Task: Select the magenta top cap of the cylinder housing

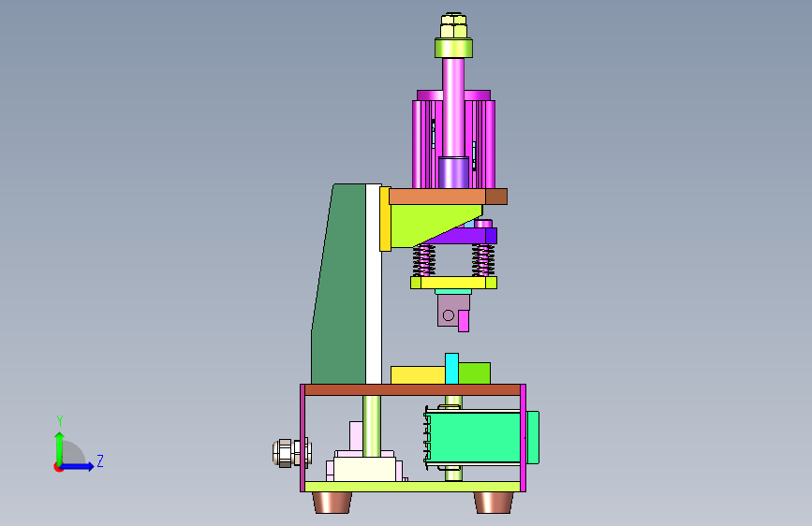Action: [478, 95]
